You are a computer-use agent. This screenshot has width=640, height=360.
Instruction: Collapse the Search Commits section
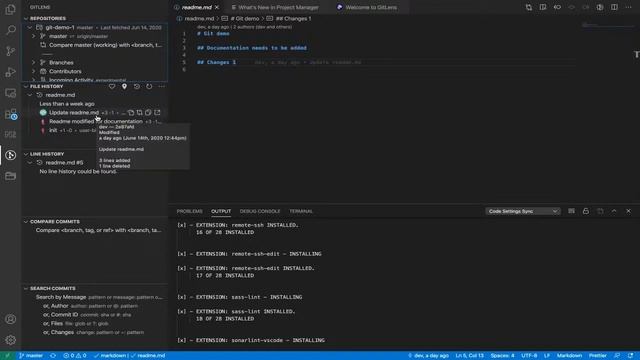pos(26,288)
